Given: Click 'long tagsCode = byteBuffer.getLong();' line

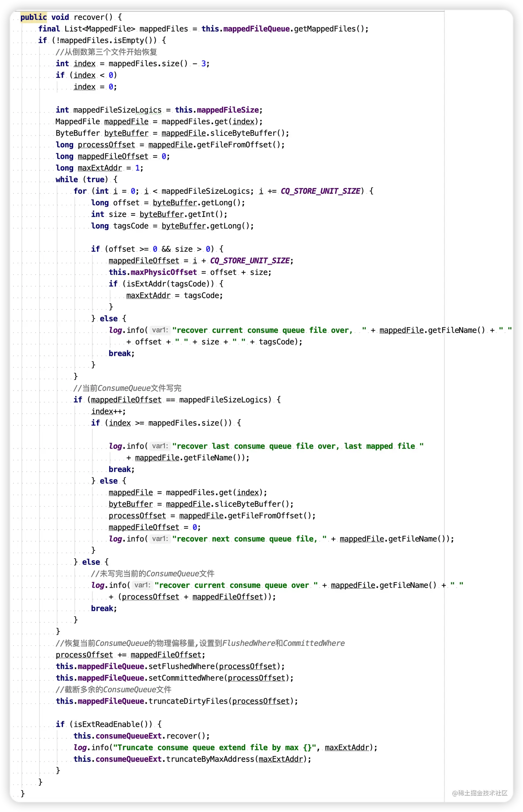Looking at the screenshot, I should [x=173, y=226].
